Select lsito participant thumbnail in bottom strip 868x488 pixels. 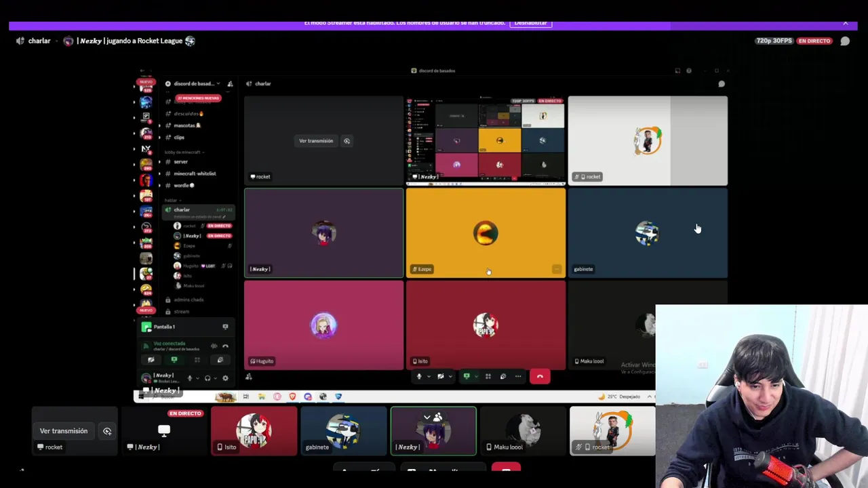254,431
